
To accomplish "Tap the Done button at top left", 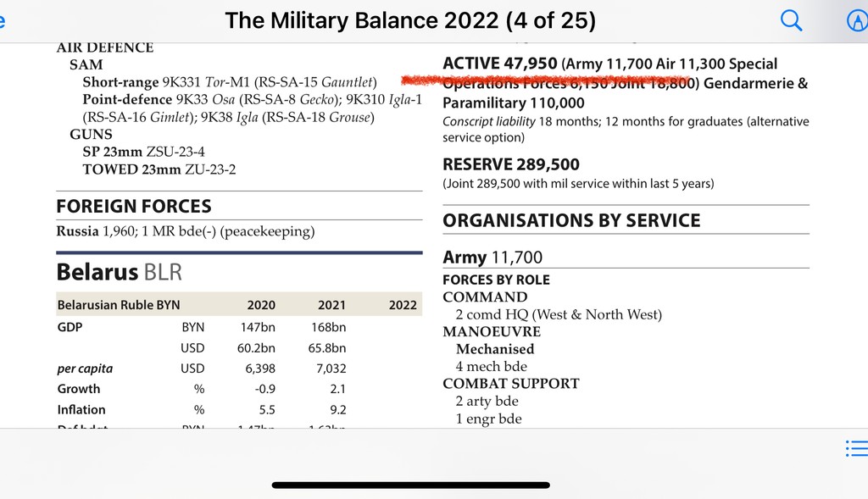I will click(3, 21).
